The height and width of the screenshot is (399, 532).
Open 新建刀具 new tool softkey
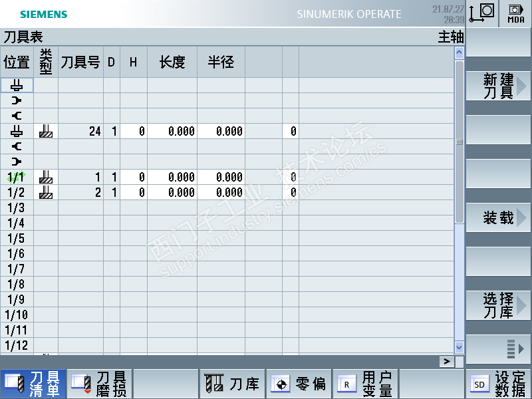pyautogui.click(x=498, y=86)
